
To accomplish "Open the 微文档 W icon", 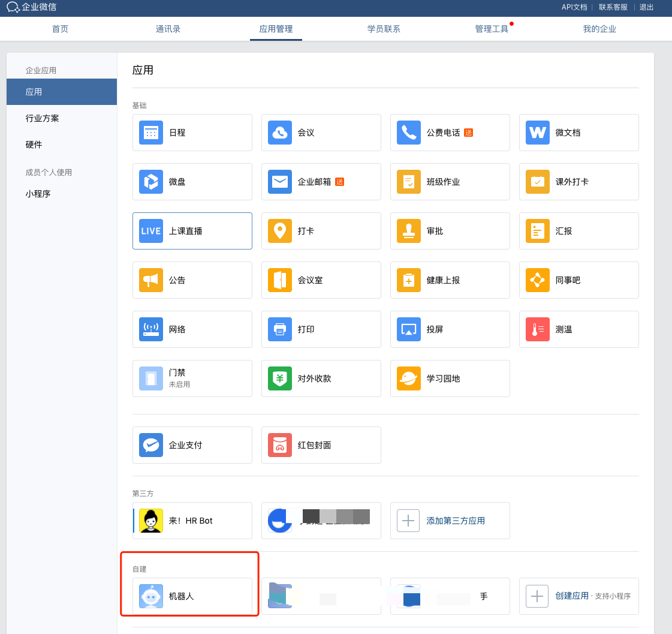I will 538,133.
